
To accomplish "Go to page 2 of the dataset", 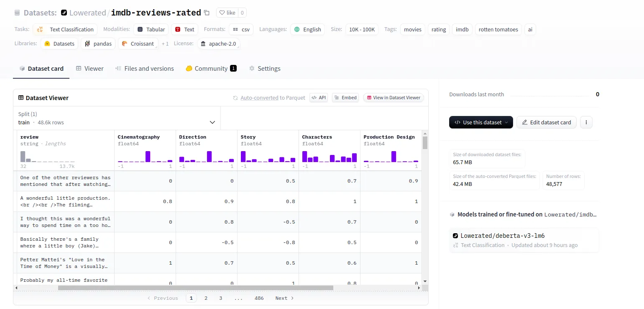I will (206, 298).
